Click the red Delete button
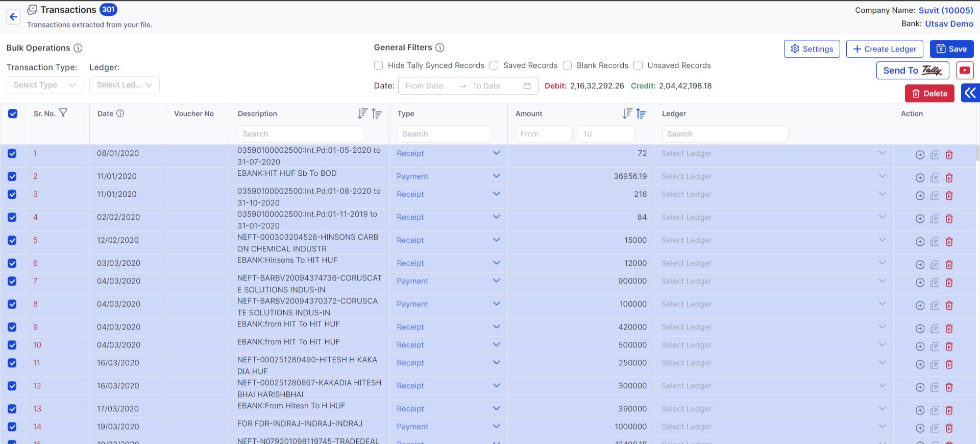Screen dimensions: 980x444 pos(929,94)
